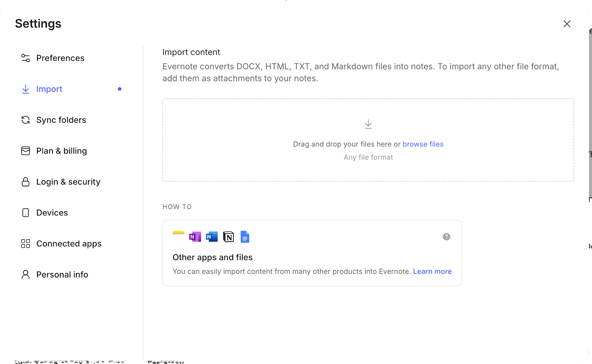Click the Google Docs icon
The width and height of the screenshot is (592, 364).
245,237
